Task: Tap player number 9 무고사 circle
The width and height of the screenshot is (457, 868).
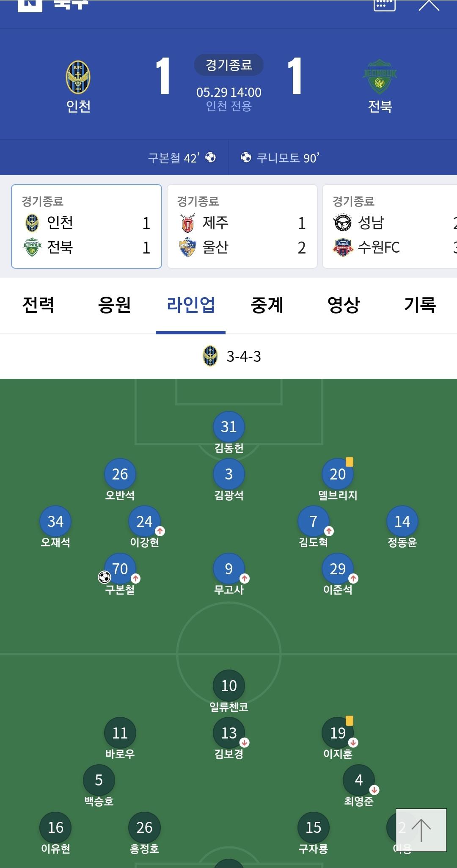Action: click(229, 569)
